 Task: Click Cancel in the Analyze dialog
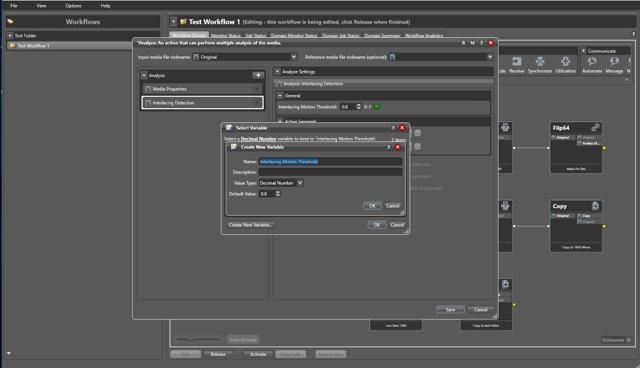point(480,309)
